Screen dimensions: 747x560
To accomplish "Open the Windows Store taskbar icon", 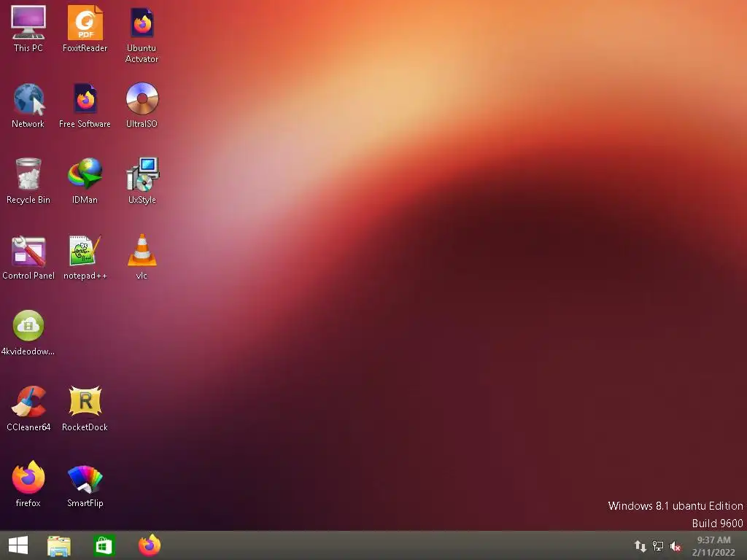I will click(104, 545).
